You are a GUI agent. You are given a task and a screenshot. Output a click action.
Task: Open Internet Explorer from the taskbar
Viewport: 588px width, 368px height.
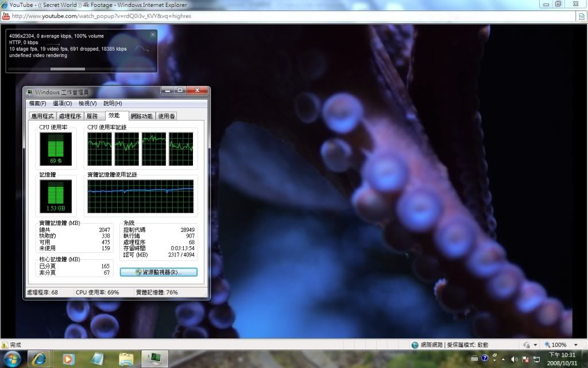(39, 359)
